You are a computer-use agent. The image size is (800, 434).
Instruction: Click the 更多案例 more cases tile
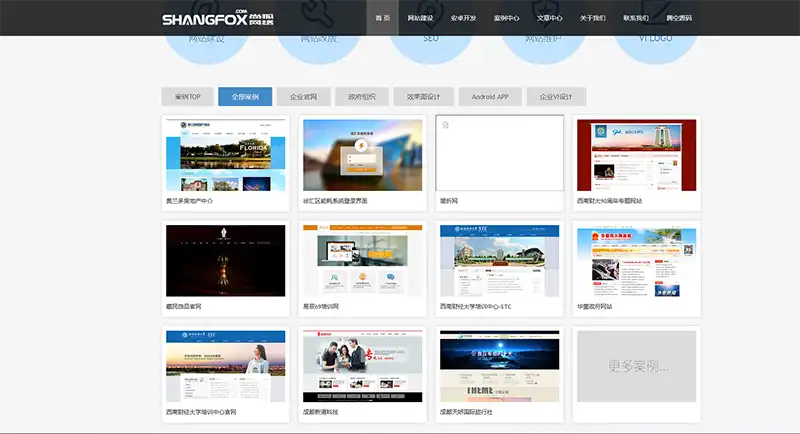click(636, 367)
